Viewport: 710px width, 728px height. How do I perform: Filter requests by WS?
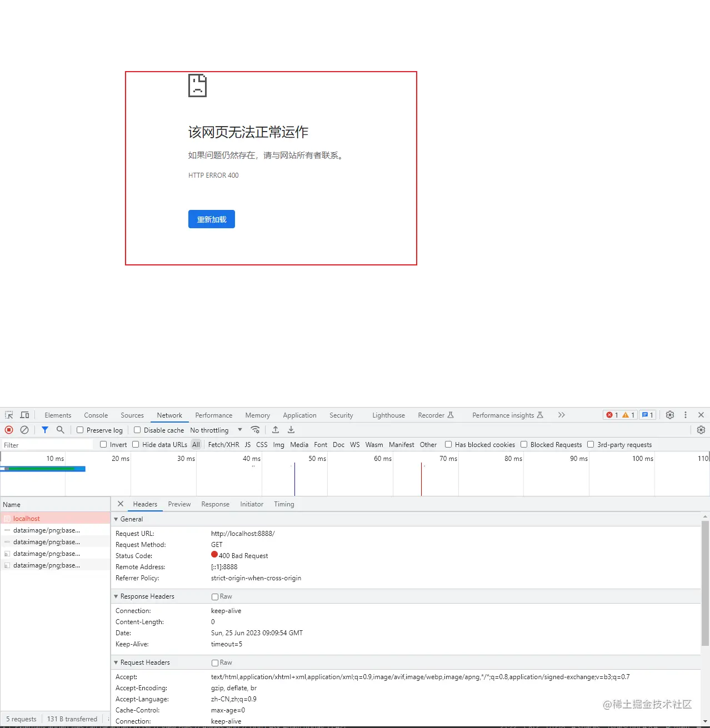point(355,445)
